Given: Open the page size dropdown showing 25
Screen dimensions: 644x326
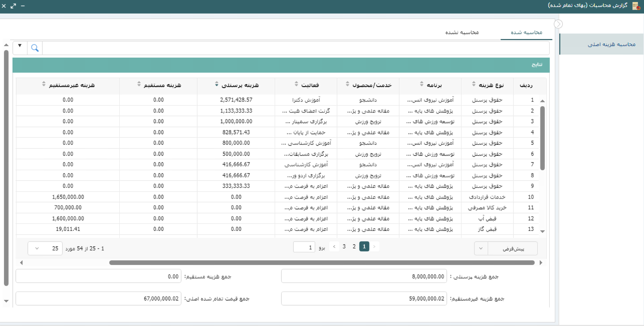Looking at the screenshot, I should (x=45, y=248).
